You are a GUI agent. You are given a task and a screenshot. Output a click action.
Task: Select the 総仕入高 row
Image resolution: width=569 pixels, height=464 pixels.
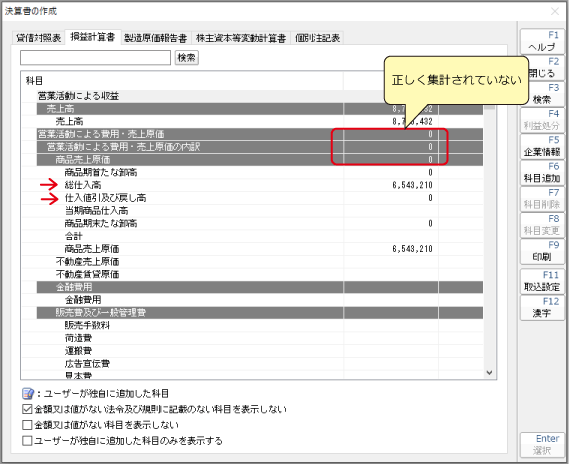(x=253, y=185)
